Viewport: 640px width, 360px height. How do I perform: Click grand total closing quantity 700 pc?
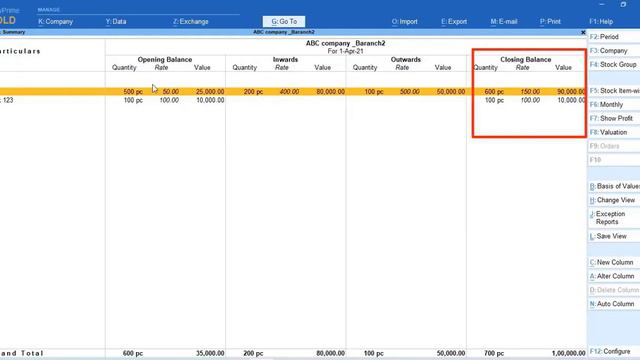[x=494, y=353]
